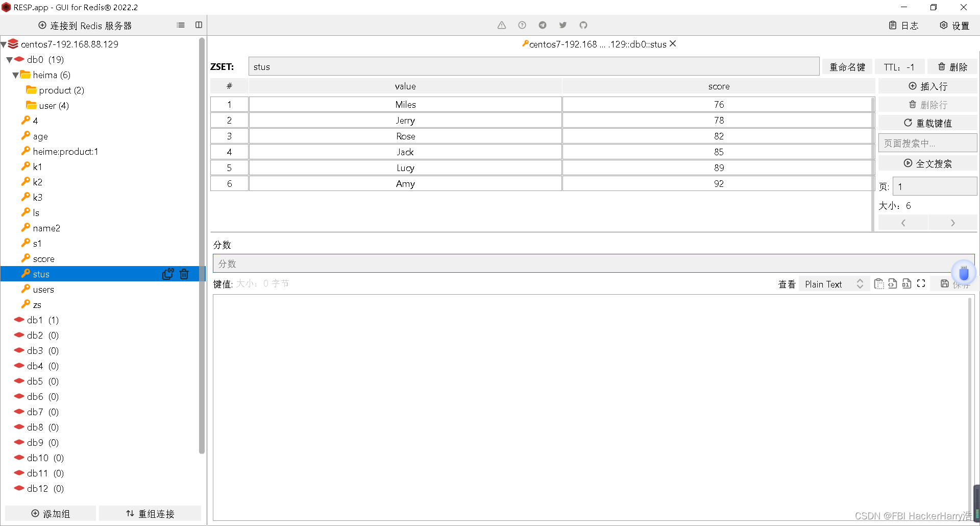Screen dimensions: 980x526
Task: Select the Lucy row score 89
Action: pyautogui.click(x=719, y=168)
